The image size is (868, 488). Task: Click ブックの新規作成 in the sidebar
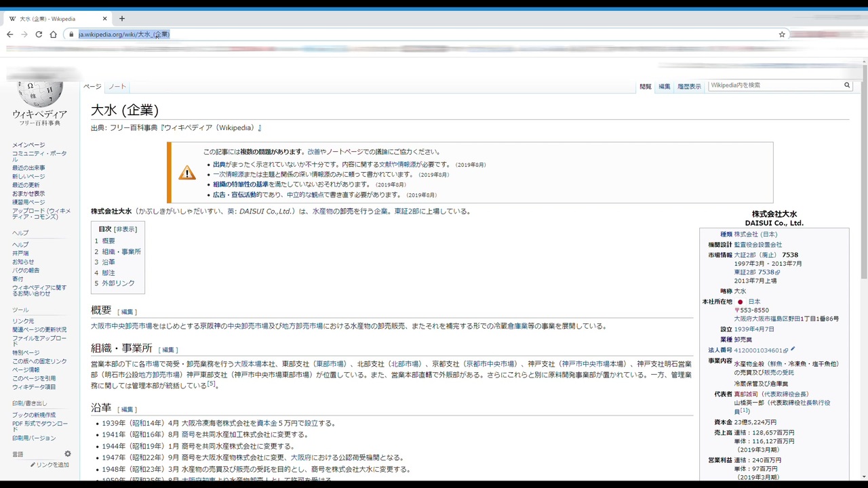point(34,415)
